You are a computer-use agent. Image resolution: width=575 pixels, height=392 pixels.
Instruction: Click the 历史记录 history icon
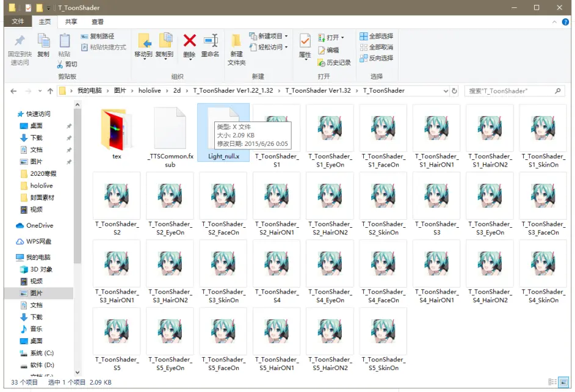tap(321, 63)
